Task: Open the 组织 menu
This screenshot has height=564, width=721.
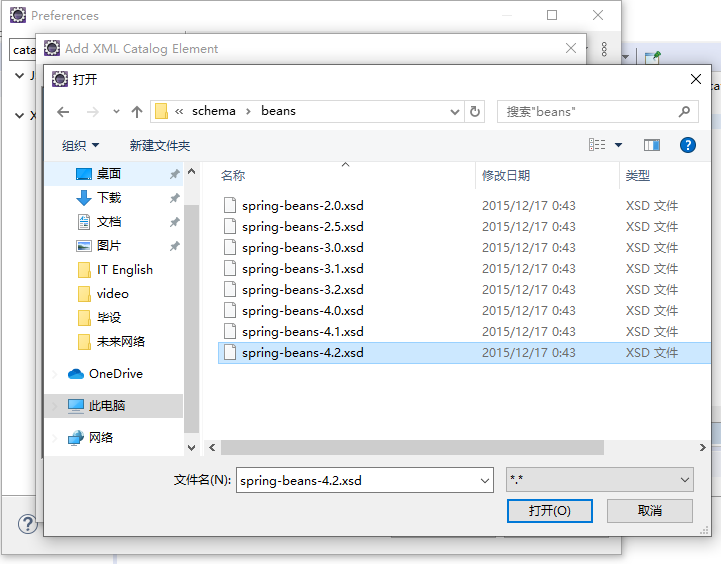Action: (x=80, y=146)
